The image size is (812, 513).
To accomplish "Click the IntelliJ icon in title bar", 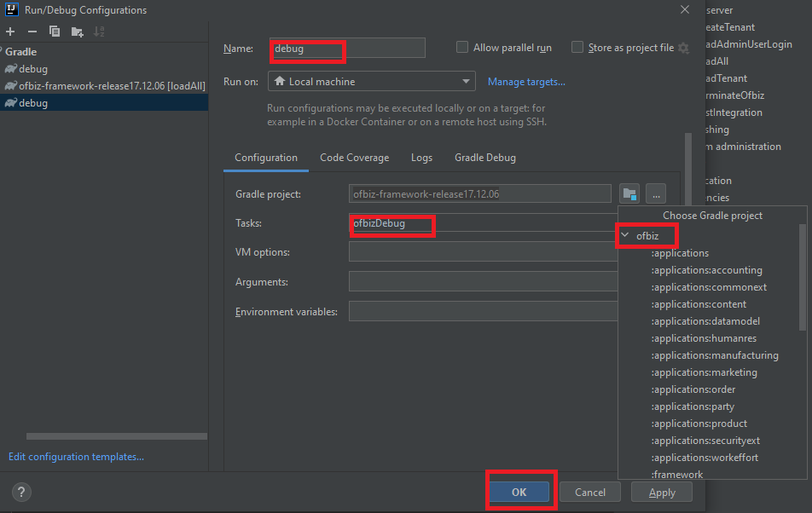I will coord(11,9).
